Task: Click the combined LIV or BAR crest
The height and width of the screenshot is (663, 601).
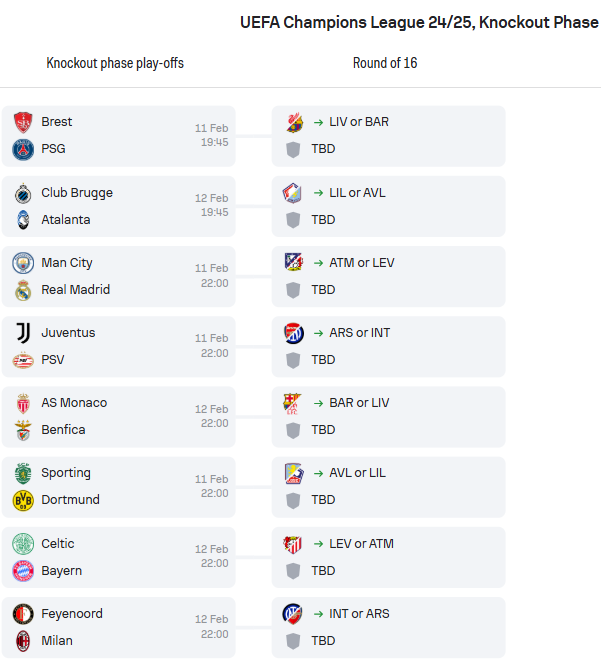Action: pos(294,123)
